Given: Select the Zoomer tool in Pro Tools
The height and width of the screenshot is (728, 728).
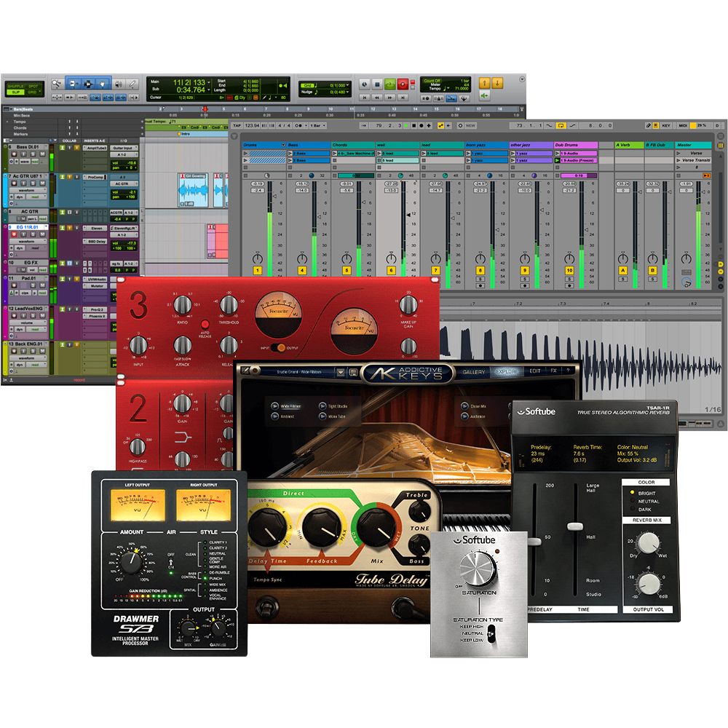Looking at the screenshot, I should [x=57, y=84].
